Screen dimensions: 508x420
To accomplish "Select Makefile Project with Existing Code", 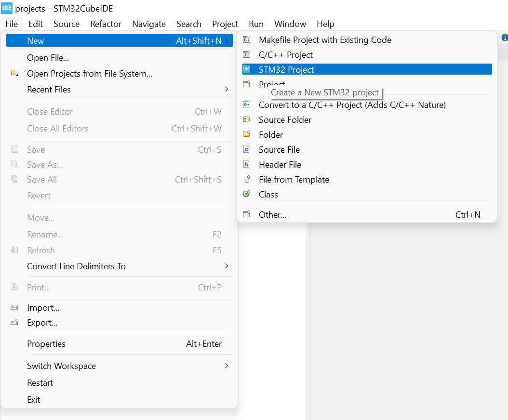I will coord(367,39).
